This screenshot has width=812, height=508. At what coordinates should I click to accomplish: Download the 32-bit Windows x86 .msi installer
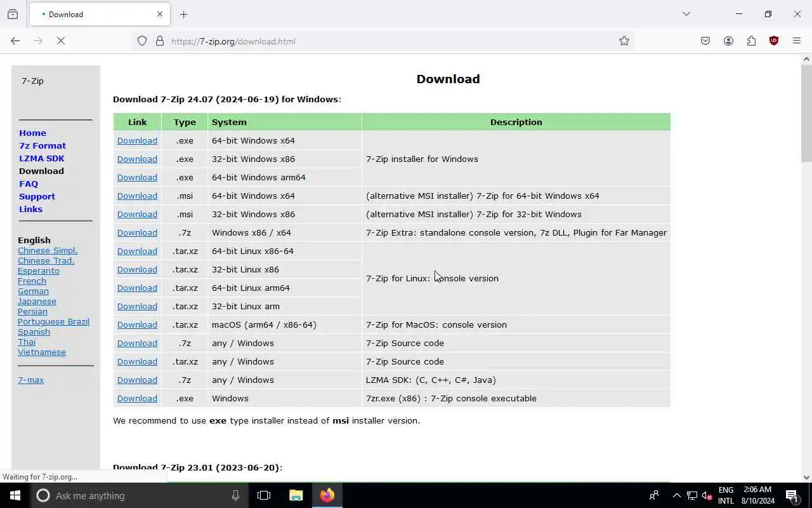[x=137, y=214]
